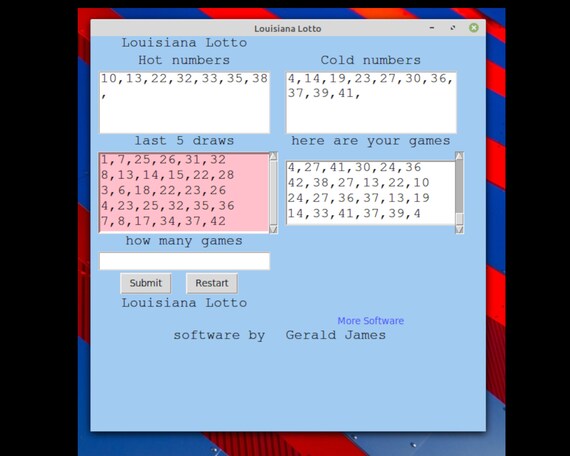570x456 pixels.
Task: Select draw line 4,23,25,32,35,36
Action: coord(168,206)
